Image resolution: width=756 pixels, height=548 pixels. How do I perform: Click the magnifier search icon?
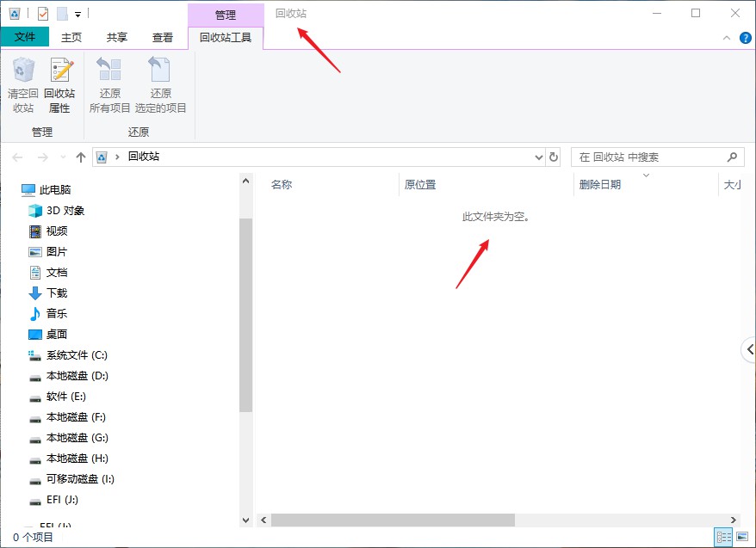click(x=732, y=157)
